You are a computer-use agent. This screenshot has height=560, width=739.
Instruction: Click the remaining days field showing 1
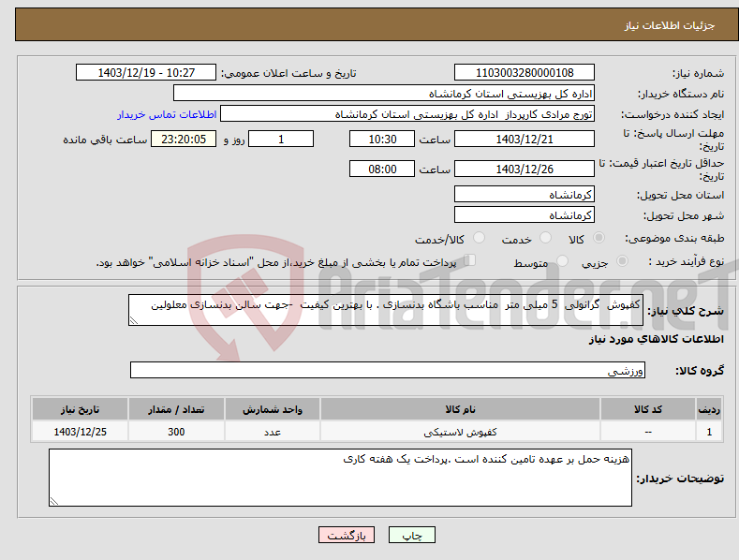pos(281,139)
